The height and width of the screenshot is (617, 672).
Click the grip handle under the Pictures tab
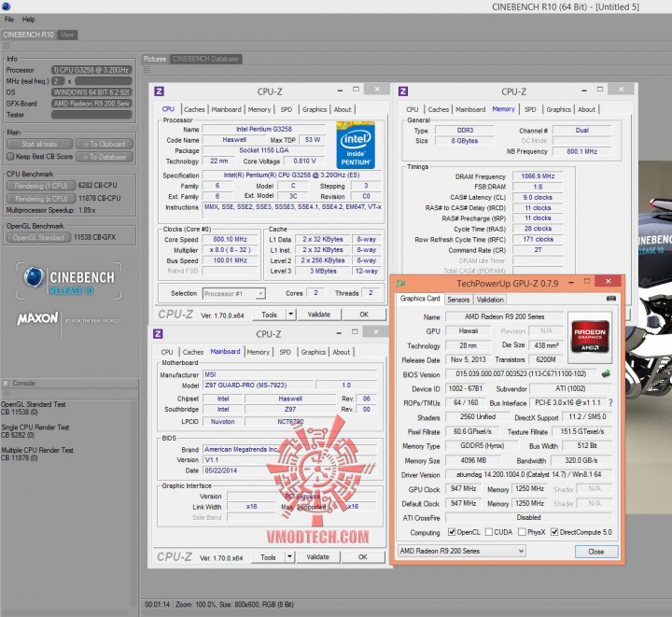(x=147, y=69)
